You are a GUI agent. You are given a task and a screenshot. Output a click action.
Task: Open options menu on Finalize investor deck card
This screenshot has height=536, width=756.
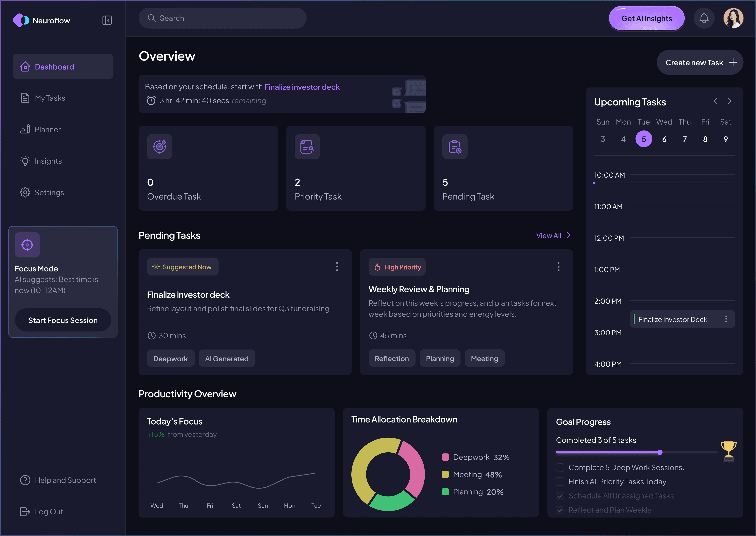coord(337,267)
